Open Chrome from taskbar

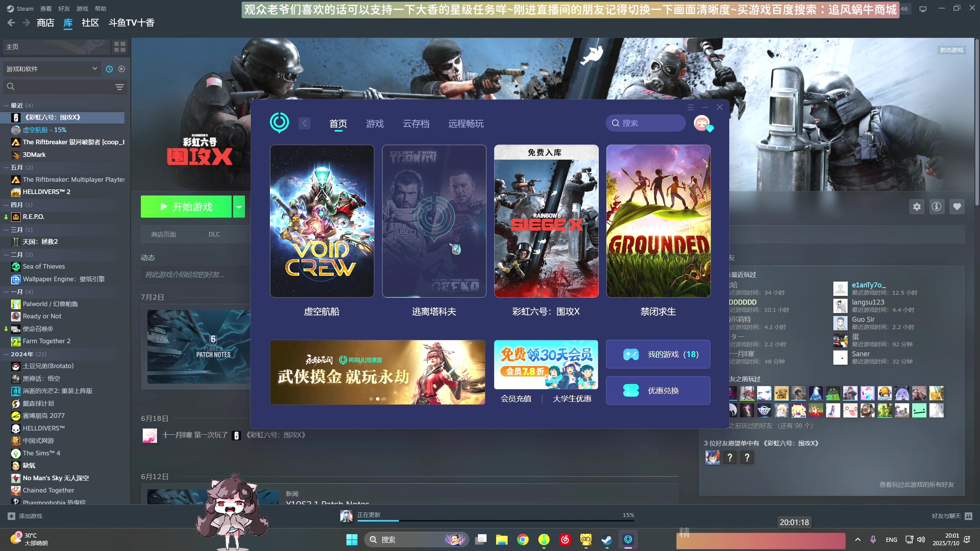(x=523, y=540)
